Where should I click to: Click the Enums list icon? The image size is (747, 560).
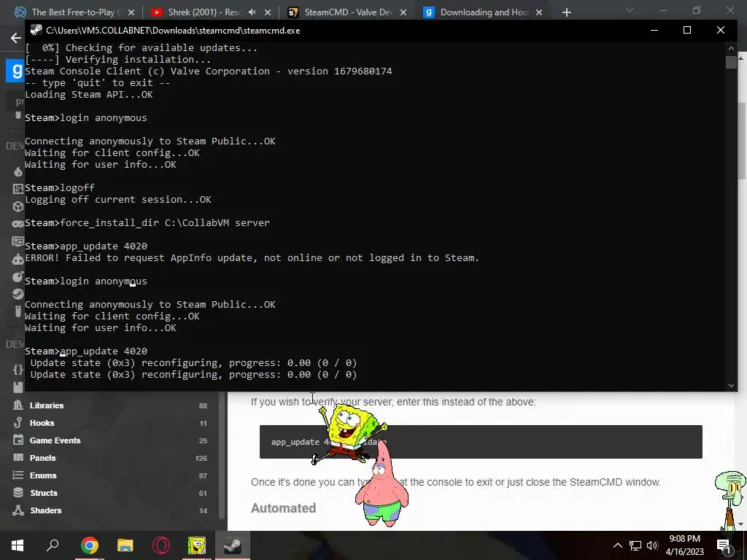18,475
